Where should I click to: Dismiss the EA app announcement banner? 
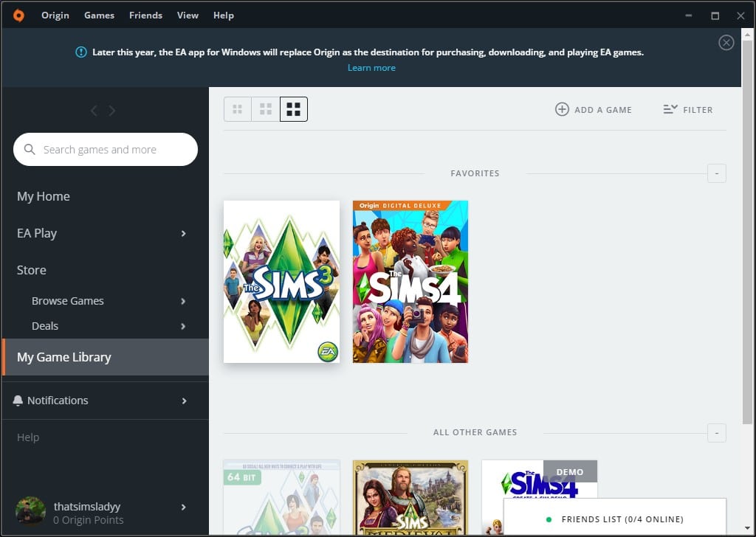pos(726,43)
